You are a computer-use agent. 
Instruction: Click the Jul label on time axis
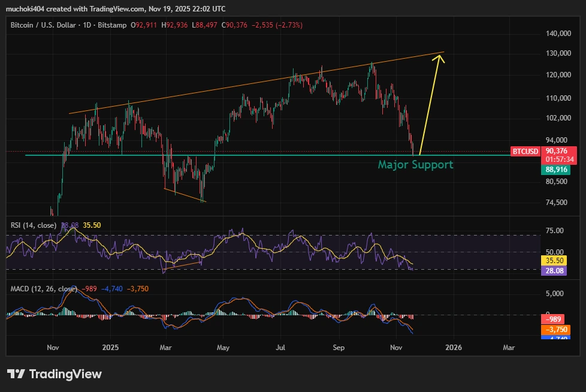click(x=280, y=347)
